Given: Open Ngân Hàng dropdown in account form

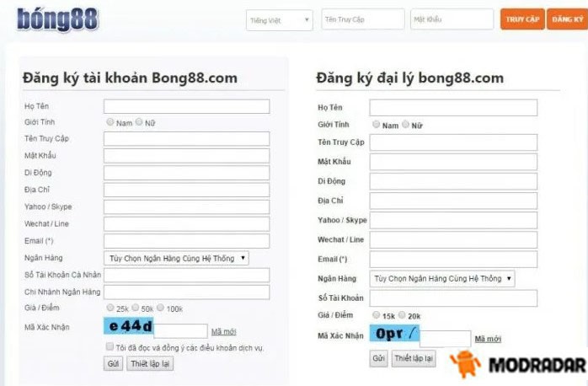Looking at the screenshot, I should pos(176,258).
